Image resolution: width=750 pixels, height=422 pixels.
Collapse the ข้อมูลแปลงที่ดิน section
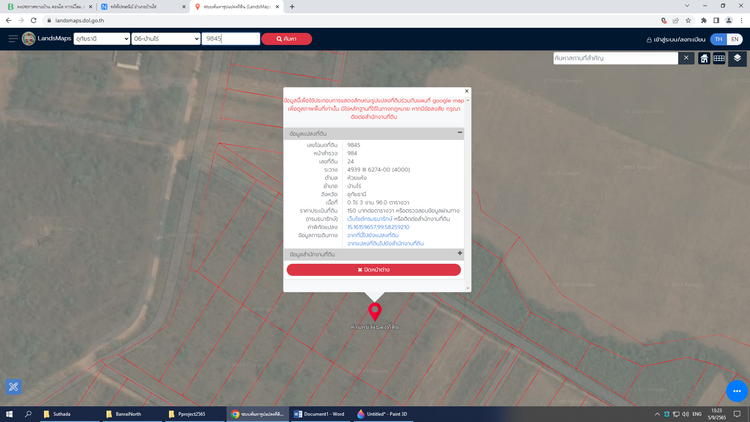coord(460,132)
